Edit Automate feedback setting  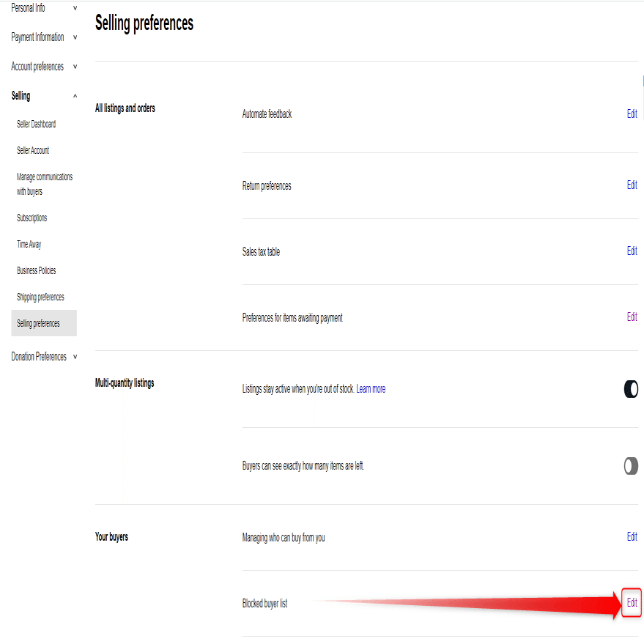click(x=632, y=114)
